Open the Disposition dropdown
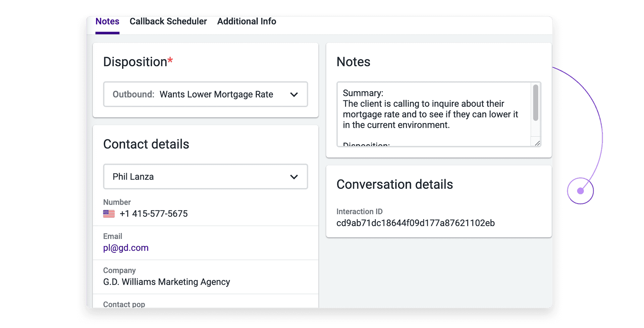Image resolution: width=644 pixels, height=328 pixels. 205,94
